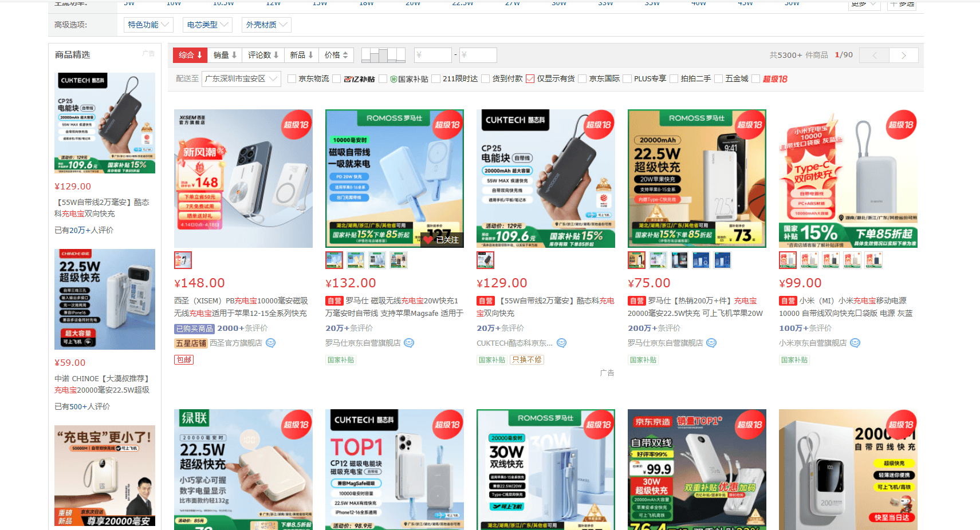
Task: Open the sidebar "充电宝"更小了 ad image
Action: 105,476
